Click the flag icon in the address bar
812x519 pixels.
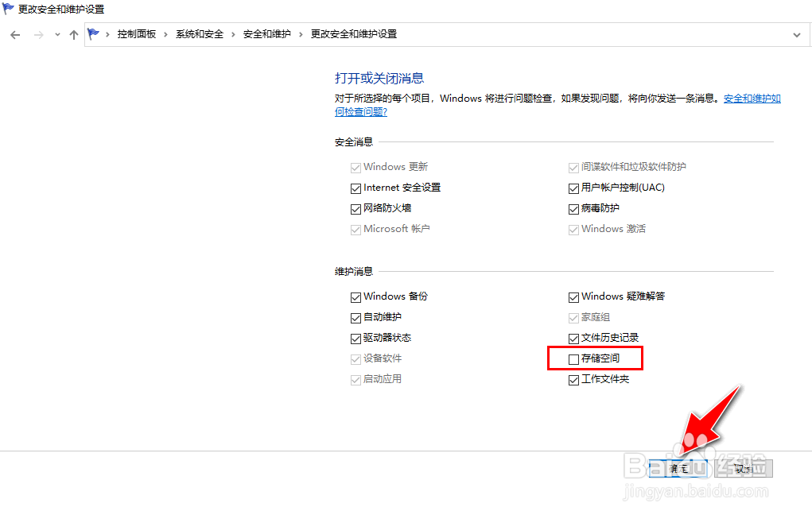[93, 34]
